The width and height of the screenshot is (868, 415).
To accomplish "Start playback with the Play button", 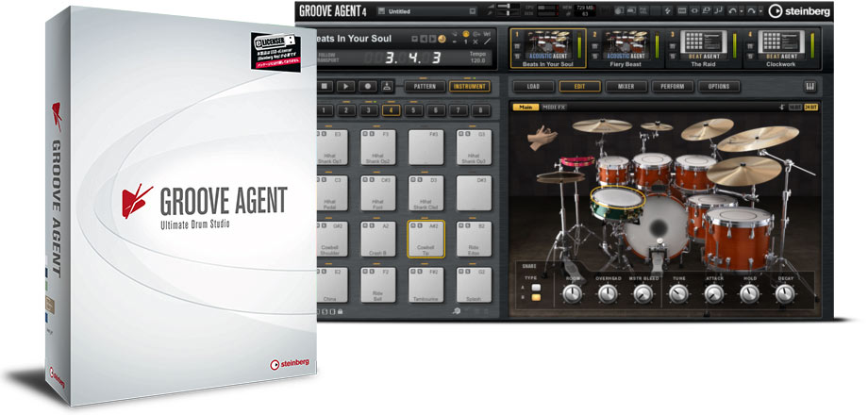I will tap(346, 87).
